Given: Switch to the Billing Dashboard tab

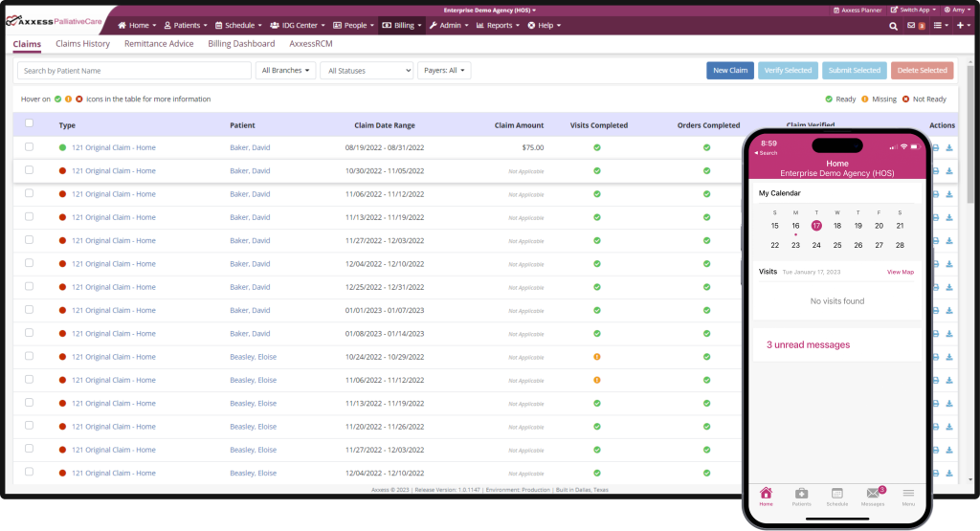Looking at the screenshot, I should tap(241, 44).
